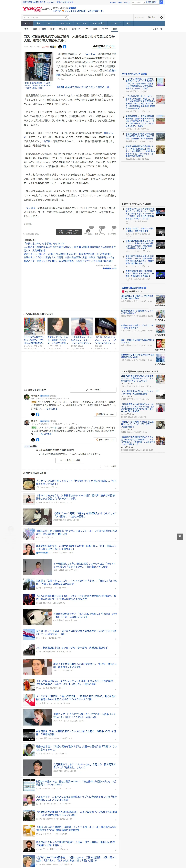Click コメントを書く button
The width and height of the screenshot is (186, 868).
click(x=93, y=390)
